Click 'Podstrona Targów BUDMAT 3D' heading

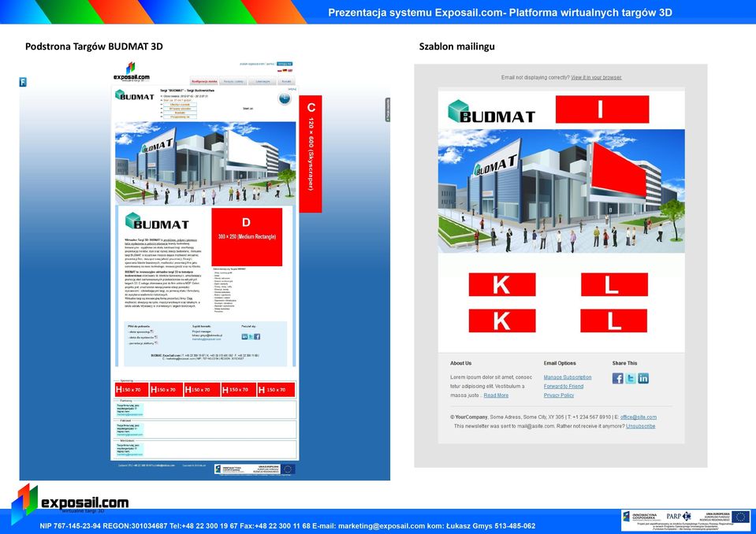pos(94,46)
